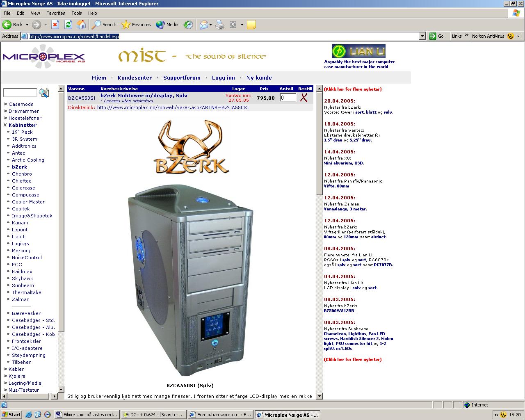Go to the Hjem page link
This screenshot has height=420, width=525.
pos(99,78)
